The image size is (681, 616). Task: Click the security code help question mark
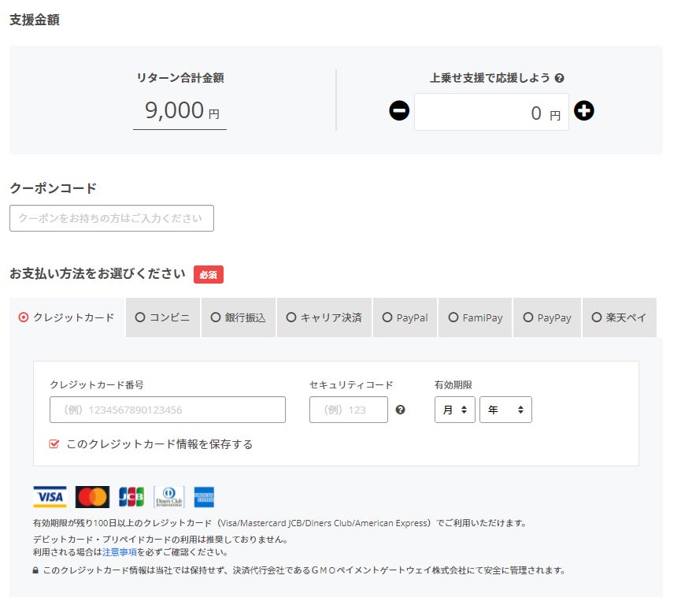[400, 410]
